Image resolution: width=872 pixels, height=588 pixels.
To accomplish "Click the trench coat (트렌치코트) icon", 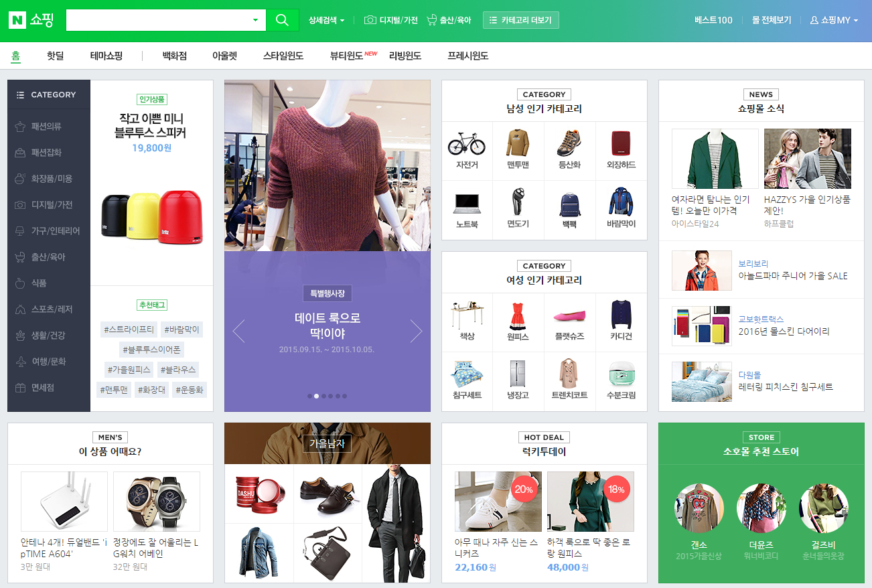I will tap(569, 374).
